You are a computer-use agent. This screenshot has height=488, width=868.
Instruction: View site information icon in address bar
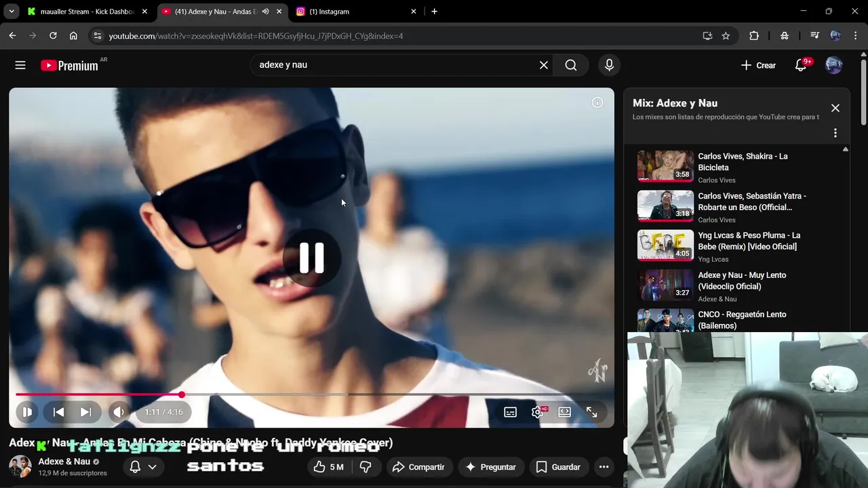click(97, 36)
